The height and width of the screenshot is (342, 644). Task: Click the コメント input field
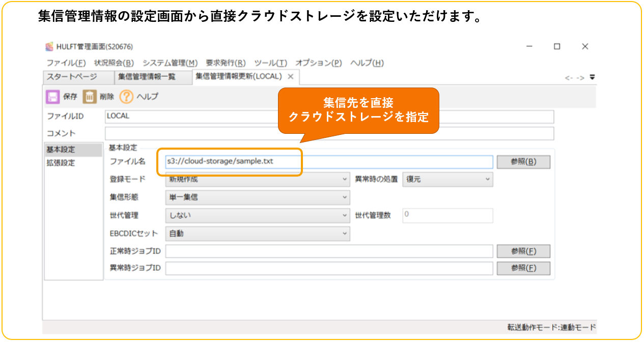[329, 133]
